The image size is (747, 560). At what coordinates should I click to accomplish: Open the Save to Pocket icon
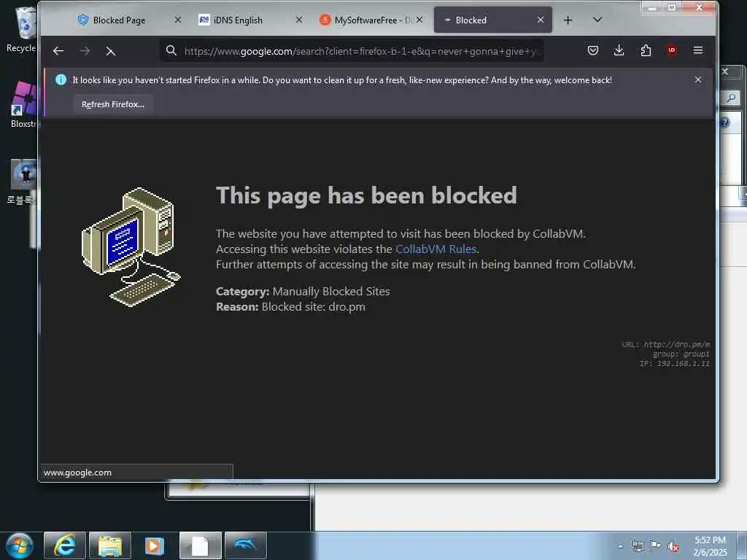click(592, 50)
